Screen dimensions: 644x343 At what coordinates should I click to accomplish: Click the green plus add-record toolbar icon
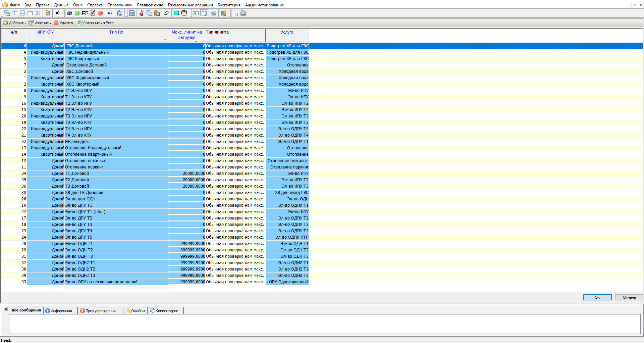(x=77, y=13)
